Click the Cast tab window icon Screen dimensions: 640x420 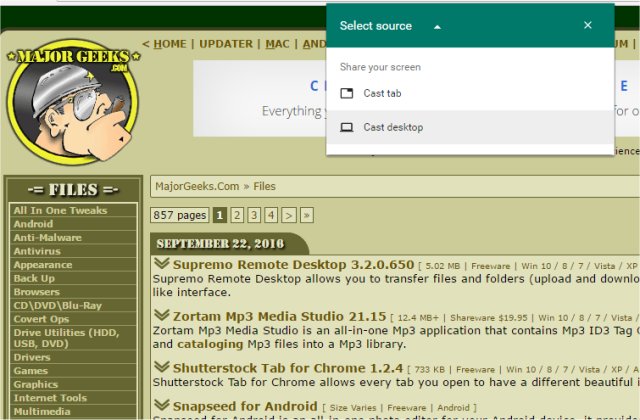pyautogui.click(x=347, y=93)
